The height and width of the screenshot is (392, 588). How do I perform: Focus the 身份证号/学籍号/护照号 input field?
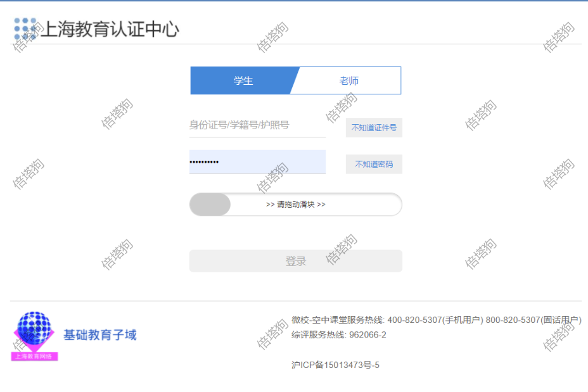tap(257, 125)
